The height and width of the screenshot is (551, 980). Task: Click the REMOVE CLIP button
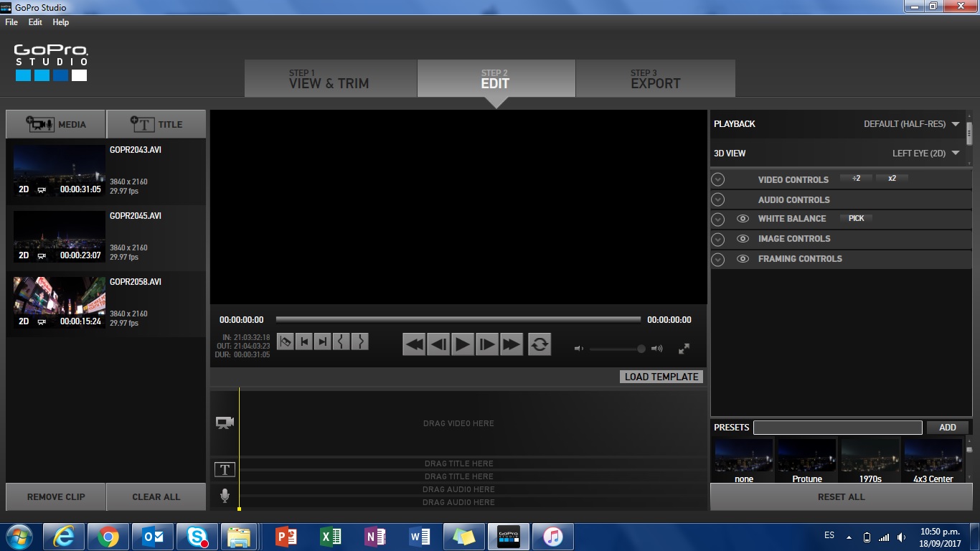click(x=56, y=496)
